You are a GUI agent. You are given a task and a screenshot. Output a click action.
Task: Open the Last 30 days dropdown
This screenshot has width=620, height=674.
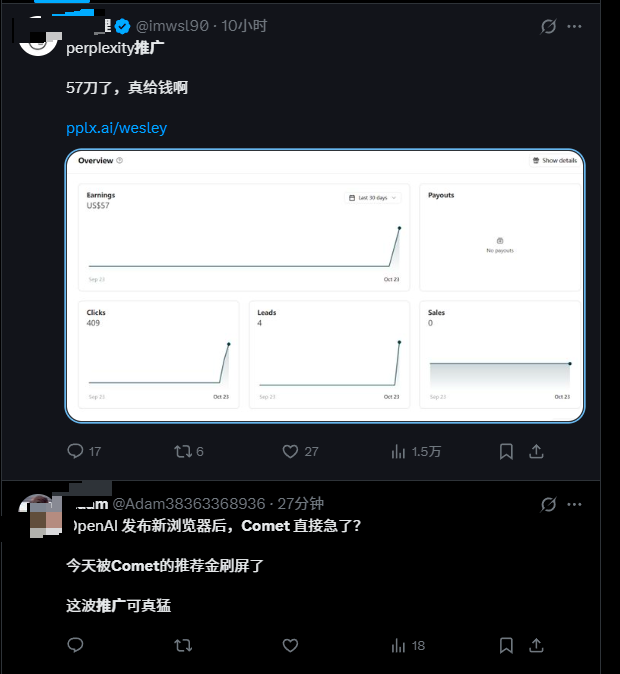click(x=373, y=198)
